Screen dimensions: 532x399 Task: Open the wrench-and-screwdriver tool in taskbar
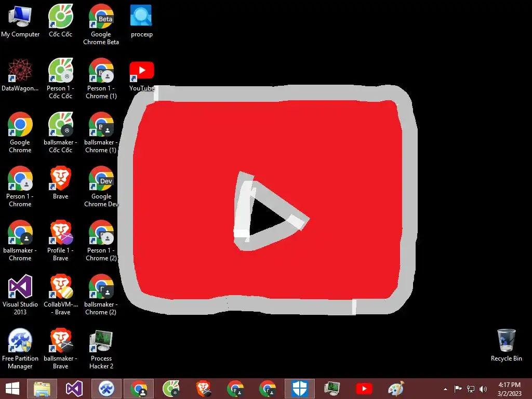pyautogui.click(x=106, y=389)
